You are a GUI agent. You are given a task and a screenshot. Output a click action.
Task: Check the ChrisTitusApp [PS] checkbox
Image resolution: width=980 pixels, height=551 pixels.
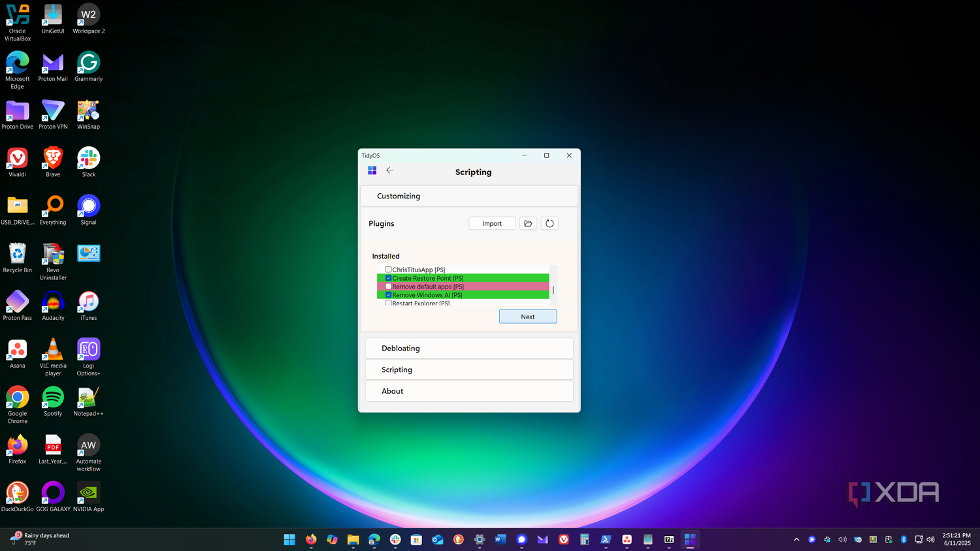tap(389, 270)
